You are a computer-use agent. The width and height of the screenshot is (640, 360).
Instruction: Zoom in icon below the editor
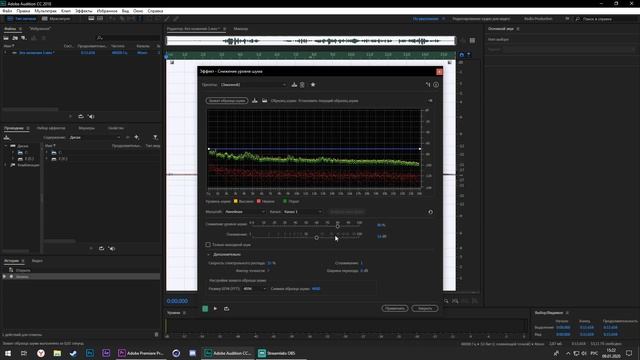(447, 301)
